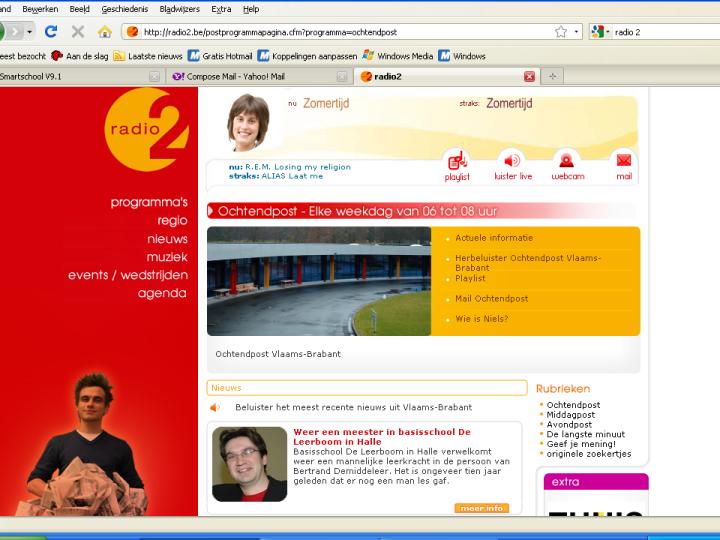Open Geef je mening! link

point(581,444)
